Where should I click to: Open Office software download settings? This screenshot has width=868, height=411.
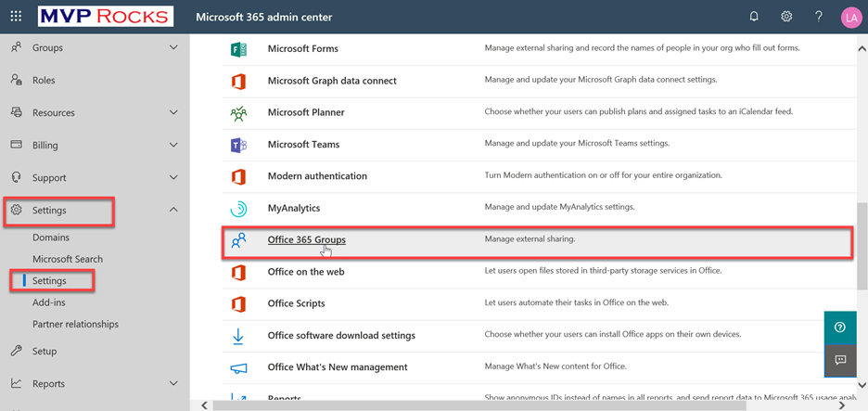click(x=341, y=336)
